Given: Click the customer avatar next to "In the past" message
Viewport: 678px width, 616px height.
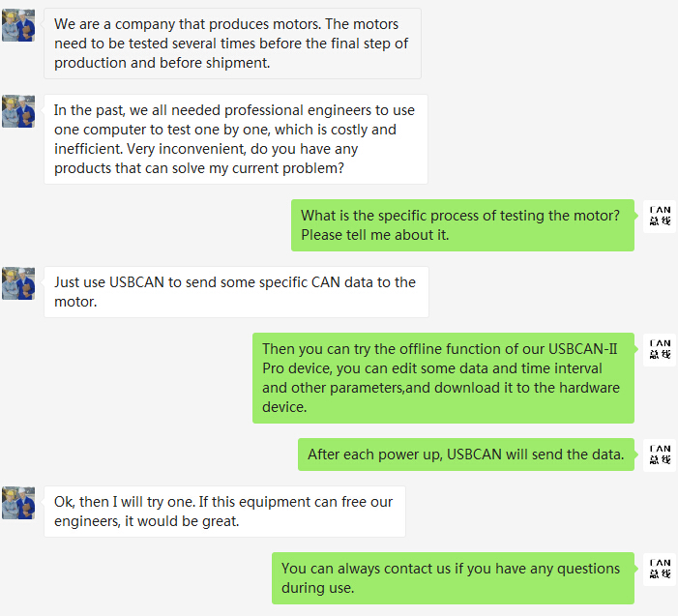Looking at the screenshot, I should tap(18, 111).
